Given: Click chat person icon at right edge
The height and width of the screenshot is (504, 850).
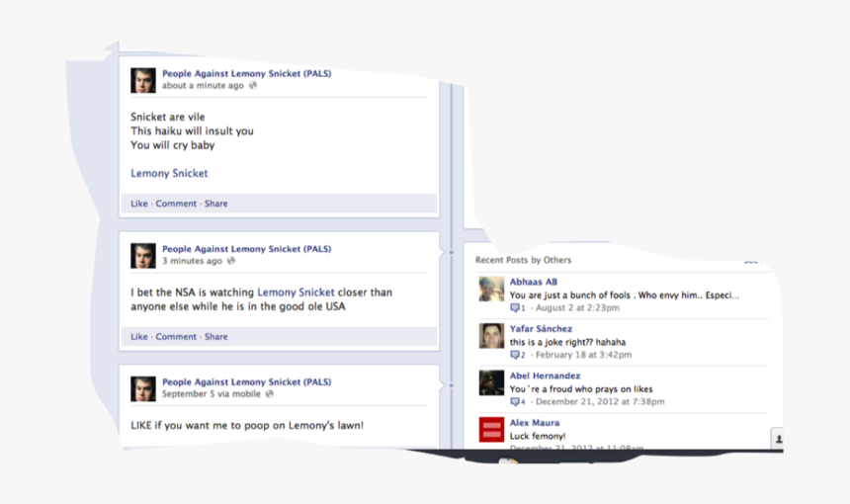Looking at the screenshot, I should coord(779,439).
